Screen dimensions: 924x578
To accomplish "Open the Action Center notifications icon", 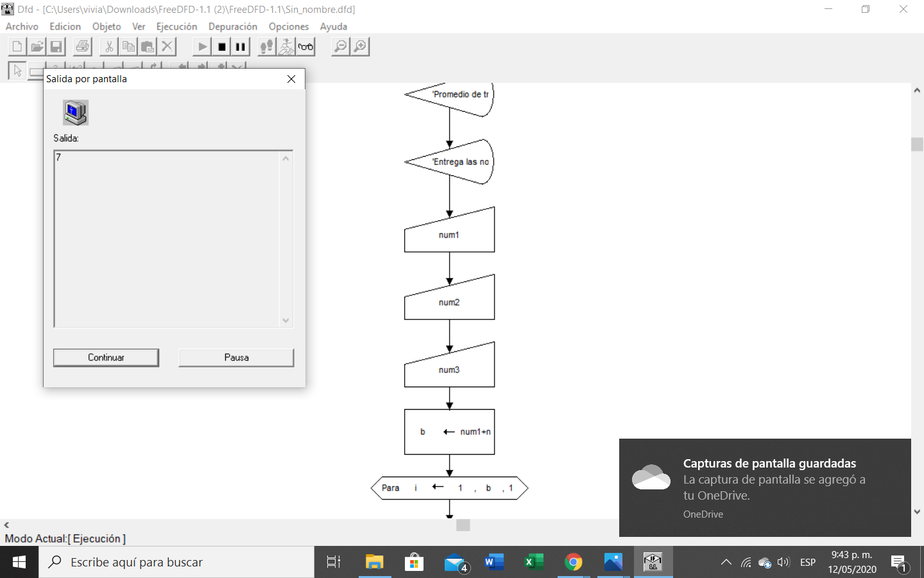I will coord(899,563).
